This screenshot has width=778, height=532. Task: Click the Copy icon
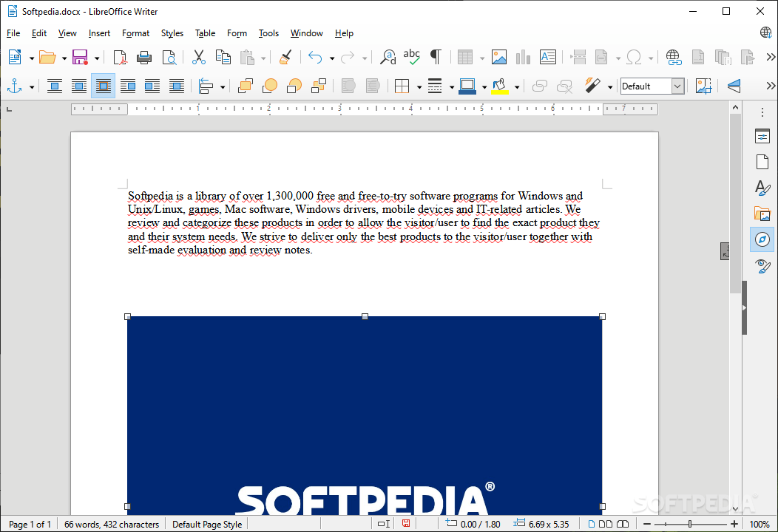click(x=223, y=57)
